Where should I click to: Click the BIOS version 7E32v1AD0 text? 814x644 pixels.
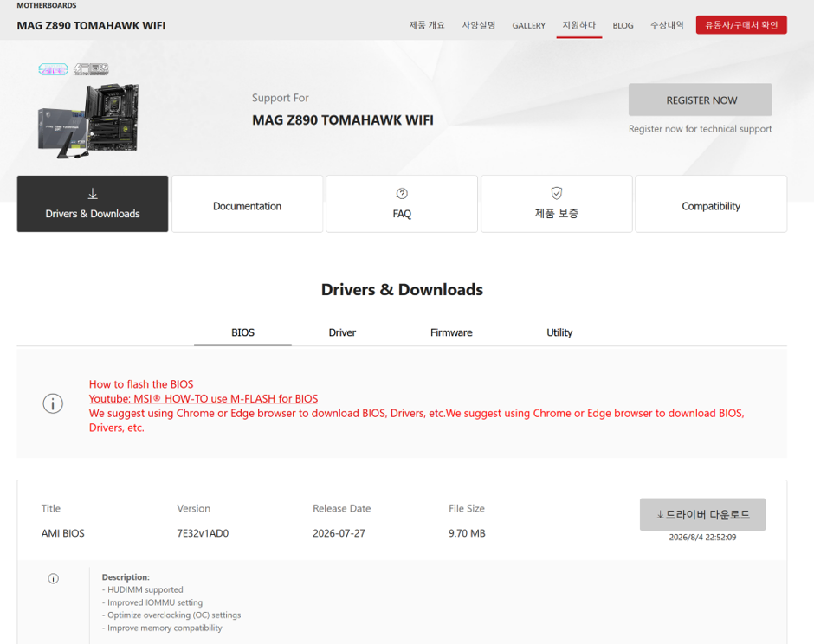click(x=203, y=533)
